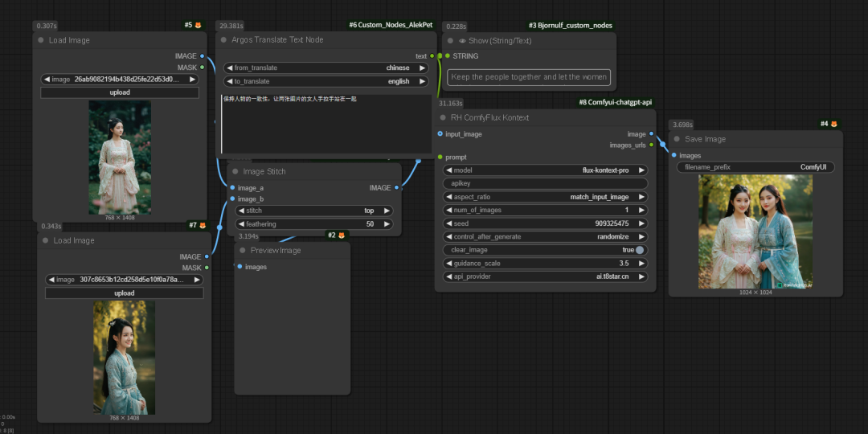Image resolution: width=868 pixels, height=434 pixels.
Task: Select the blue dress image preview in node #7
Action: coord(124,358)
